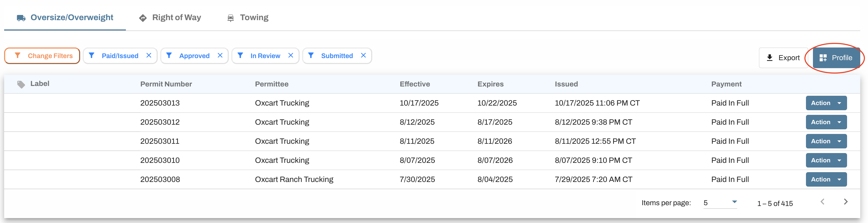The height and width of the screenshot is (223, 868).
Task: Click the Right of Way diamond sign icon
Action: (143, 18)
